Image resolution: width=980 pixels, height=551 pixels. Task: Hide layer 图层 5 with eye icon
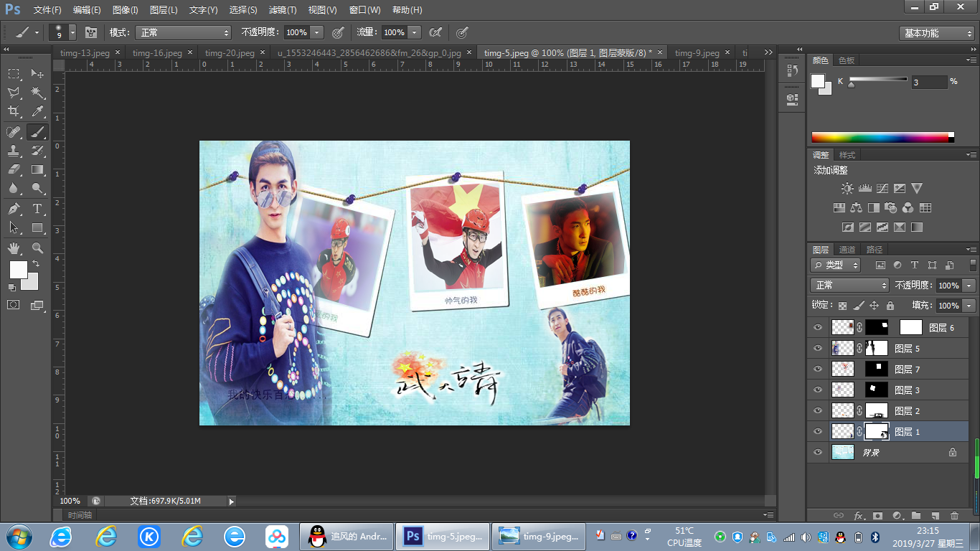click(818, 348)
